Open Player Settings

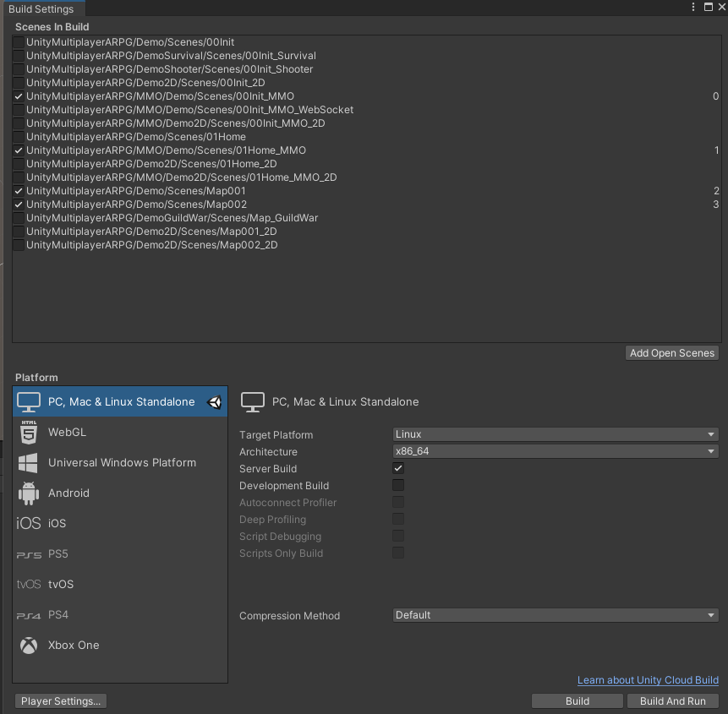coord(60,700)
